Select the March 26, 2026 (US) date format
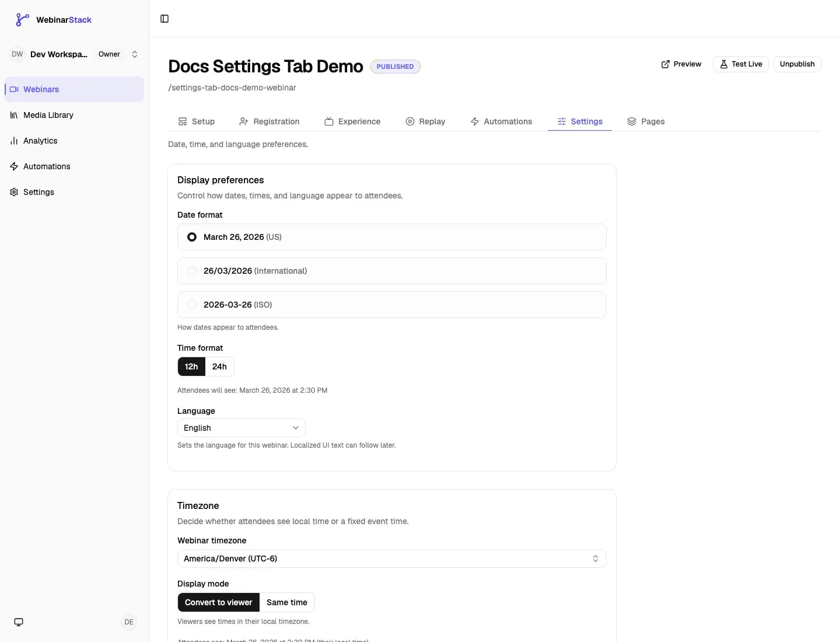The image size is (840, 642). click(392, 237)
